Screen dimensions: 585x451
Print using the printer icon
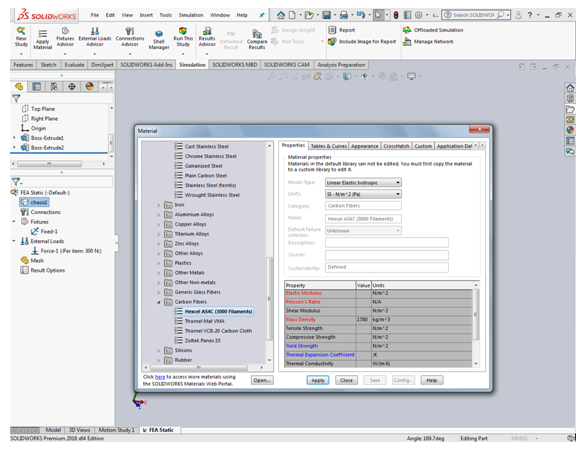[344, 15]
